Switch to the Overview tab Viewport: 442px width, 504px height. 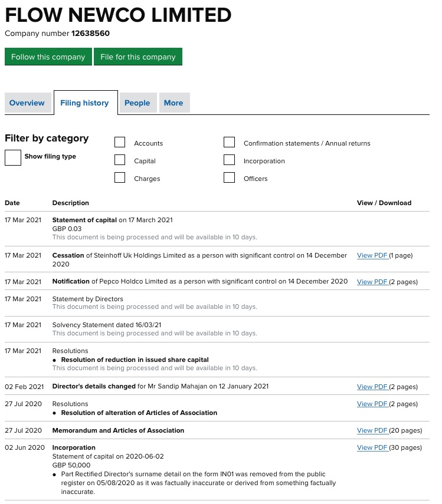tap(27, 103)
